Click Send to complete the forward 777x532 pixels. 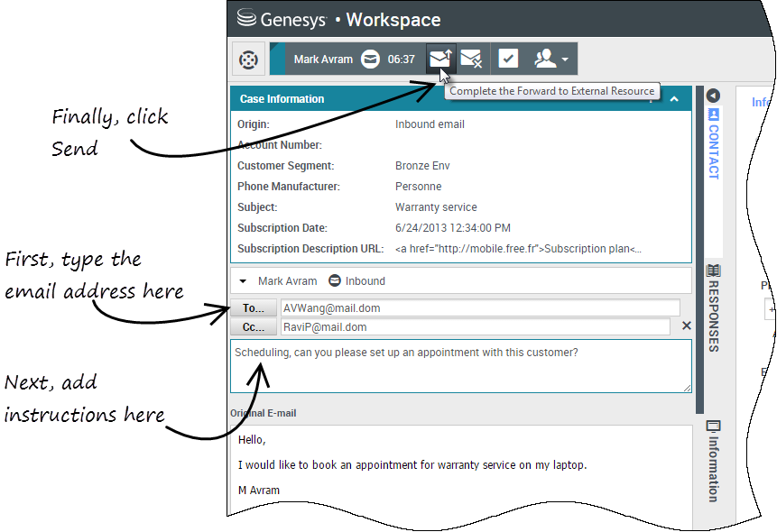(x=439, y=60)
